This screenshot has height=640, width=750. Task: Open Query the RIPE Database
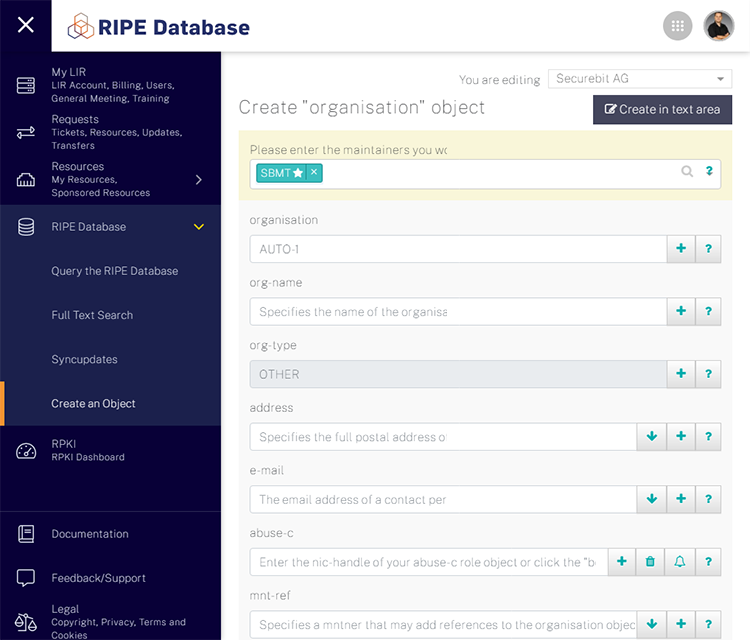pos(114,271)
